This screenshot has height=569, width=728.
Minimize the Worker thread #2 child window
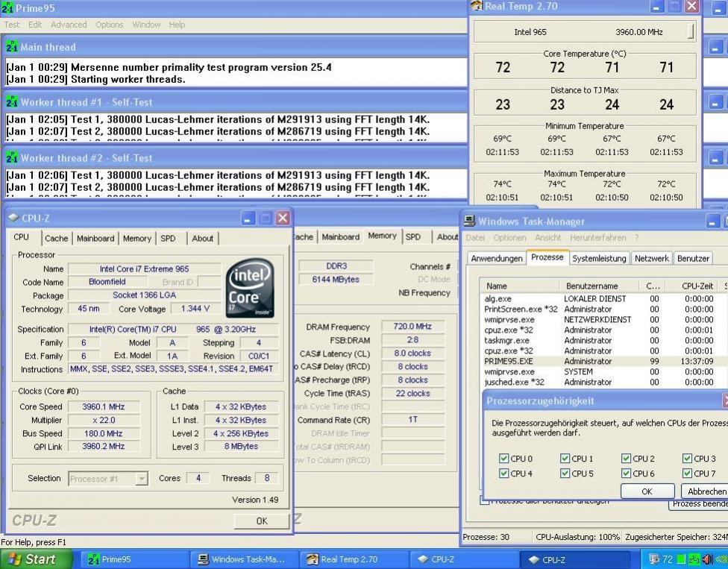coord(715,158)
